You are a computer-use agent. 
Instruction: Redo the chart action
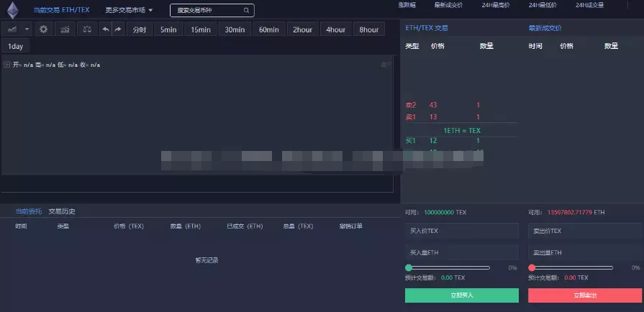pyautogui.click(x=118, y=29)
